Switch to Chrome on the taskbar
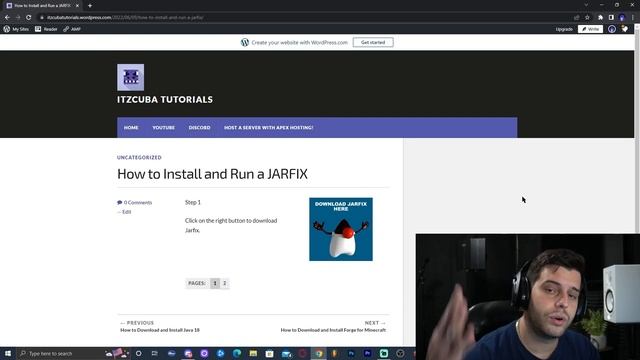 (x=319, y=353)
